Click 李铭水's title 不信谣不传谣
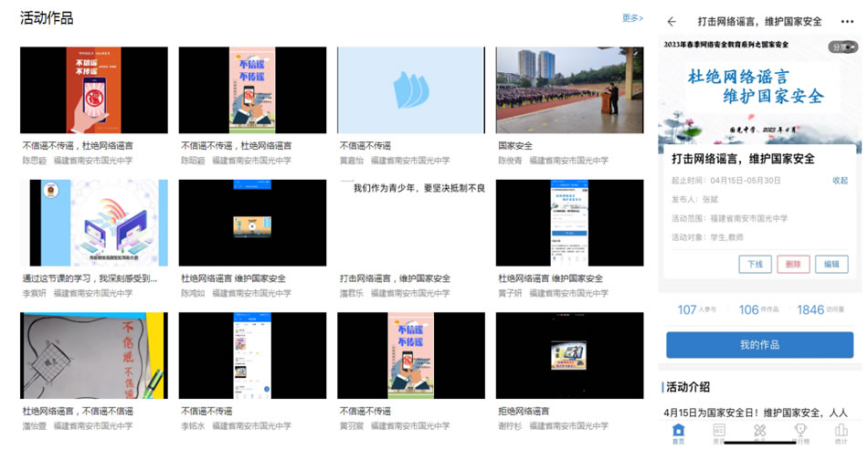Viewport: 868px width, 450px height. pos(206,412)
